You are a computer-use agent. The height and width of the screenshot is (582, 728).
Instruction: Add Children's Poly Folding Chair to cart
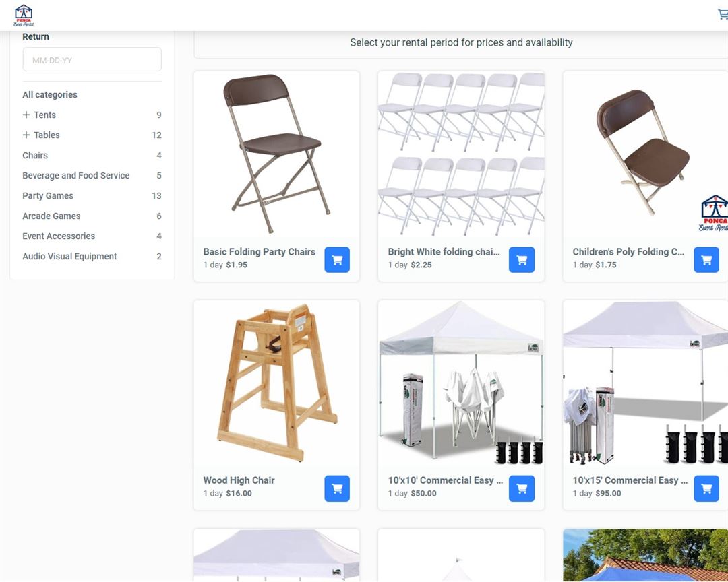click(x=706, y=260)
